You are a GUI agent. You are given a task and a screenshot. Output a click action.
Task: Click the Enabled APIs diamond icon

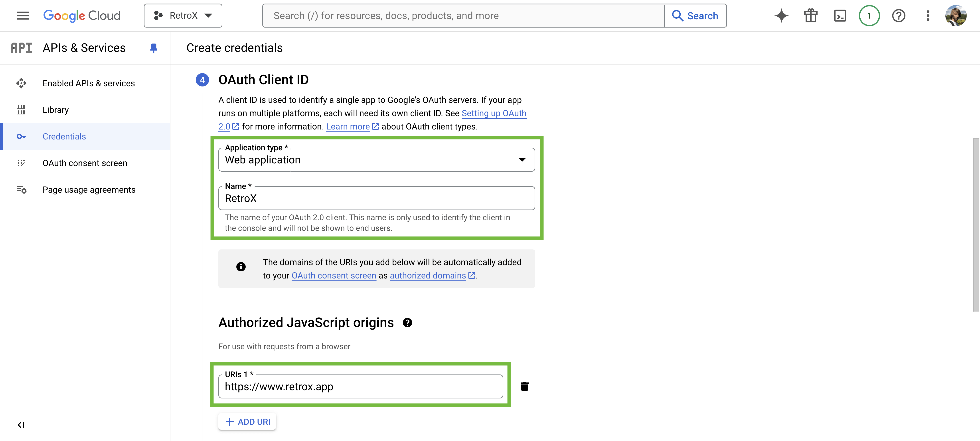21,83
